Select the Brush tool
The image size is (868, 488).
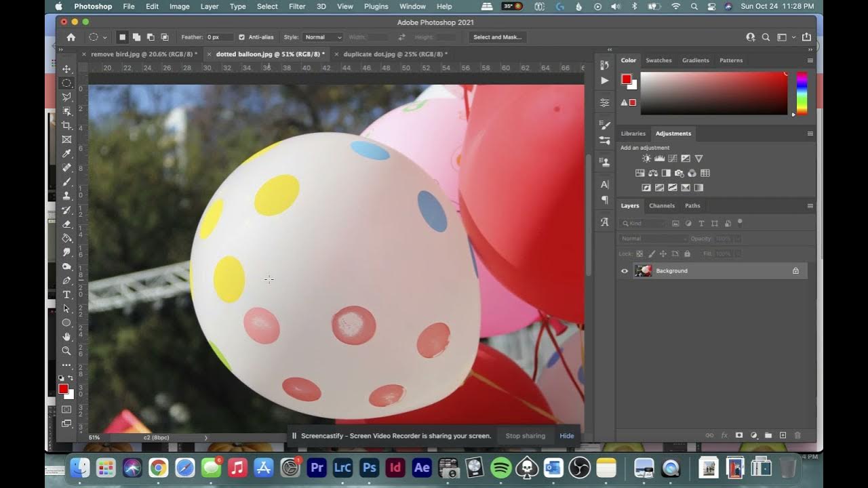66,182
